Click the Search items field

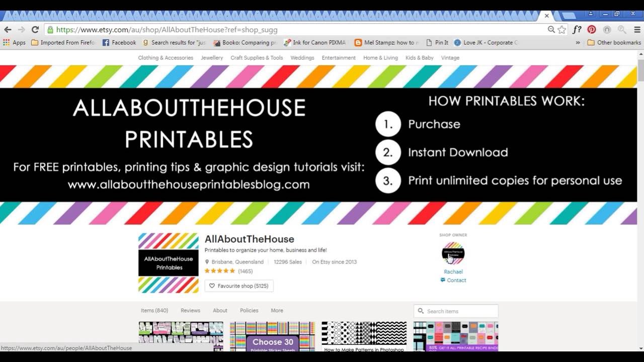456,311
